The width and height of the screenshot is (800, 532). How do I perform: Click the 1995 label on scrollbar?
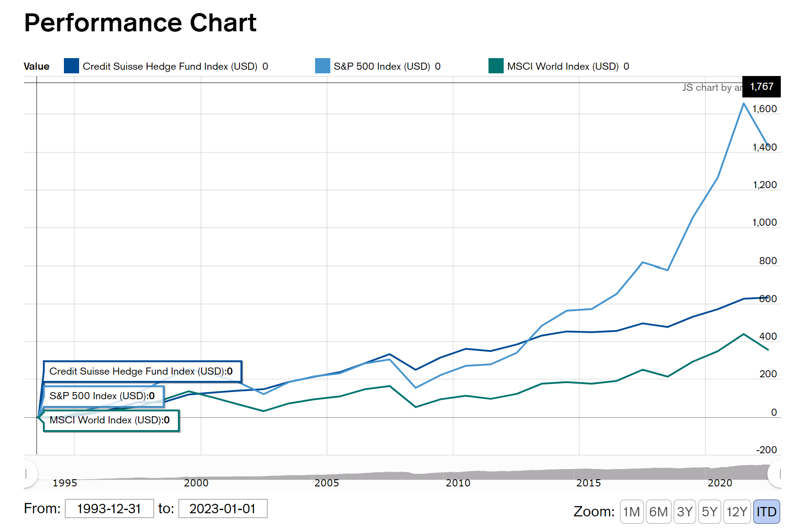tap(65, 483)
